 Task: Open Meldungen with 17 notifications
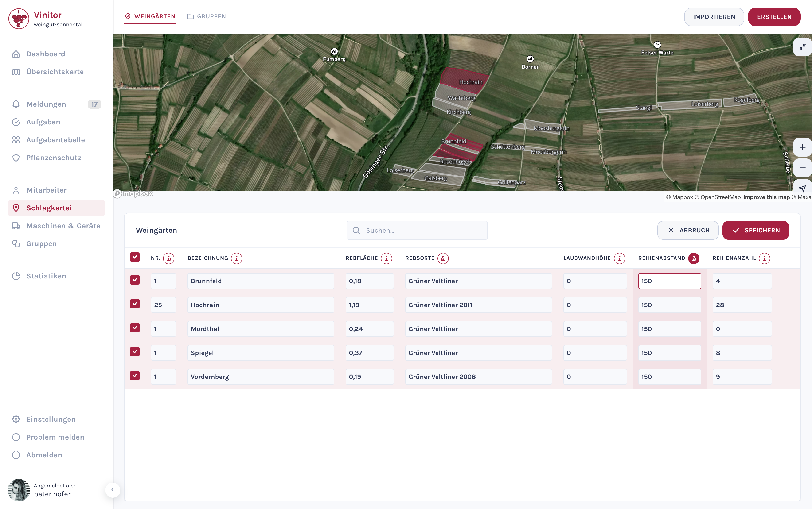(46, 104)
